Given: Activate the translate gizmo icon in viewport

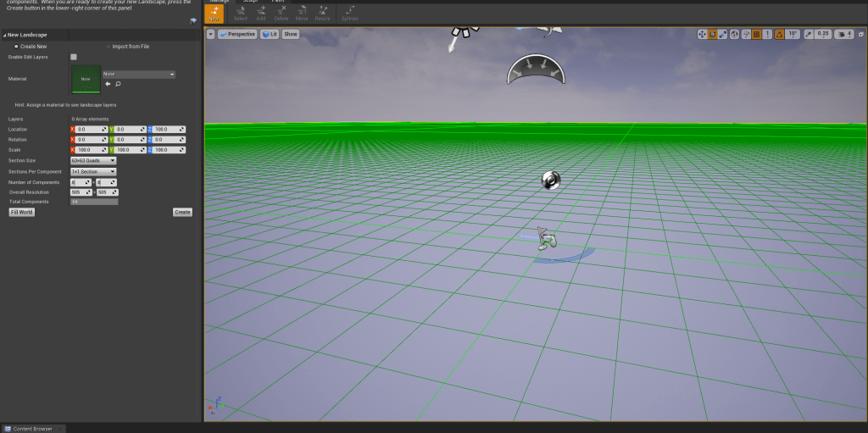Looking at the screenshot, I should tap(702, 34).
